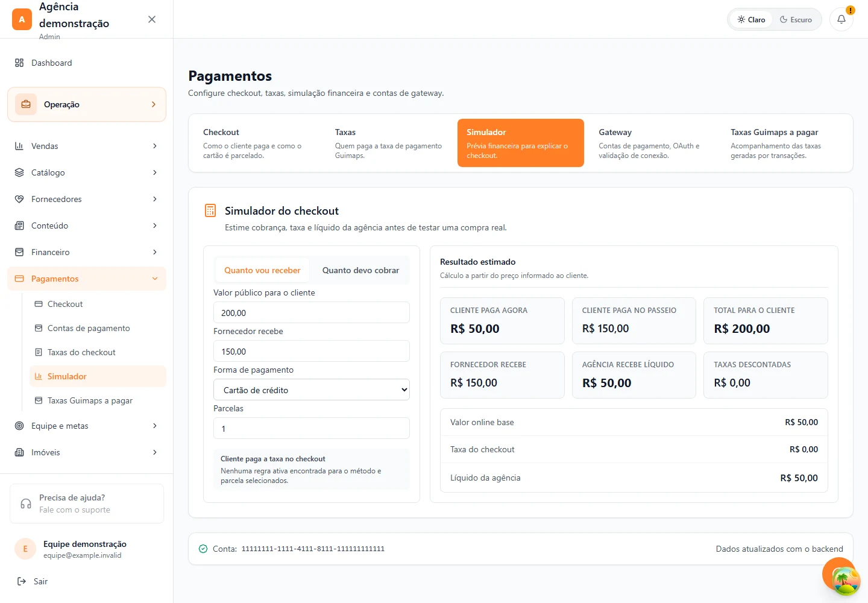Screen dimensions: 868x603
Task: Click the notification bell icon
Action: [x=841, y=19]
